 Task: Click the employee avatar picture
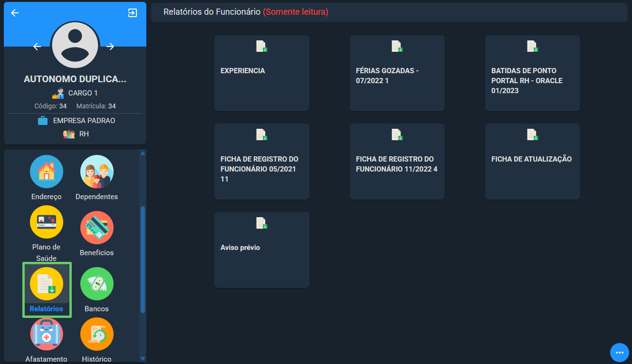point(75,46)
